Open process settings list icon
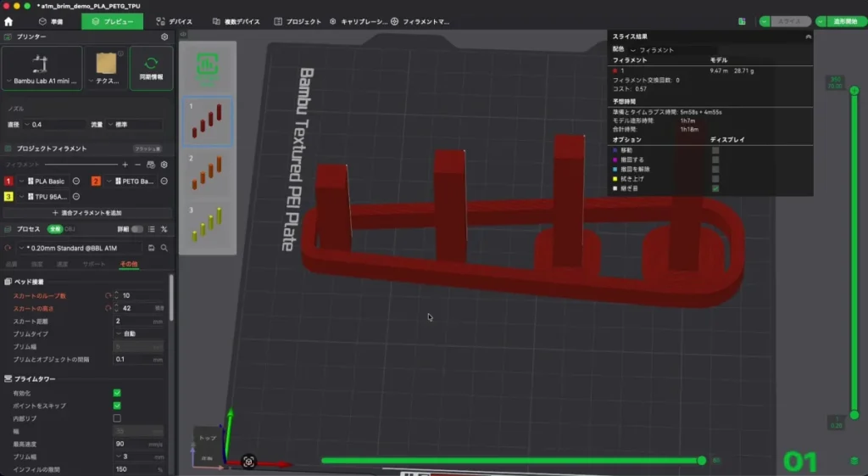Screen dimensions: 868x476 click(x=151, y=229)
